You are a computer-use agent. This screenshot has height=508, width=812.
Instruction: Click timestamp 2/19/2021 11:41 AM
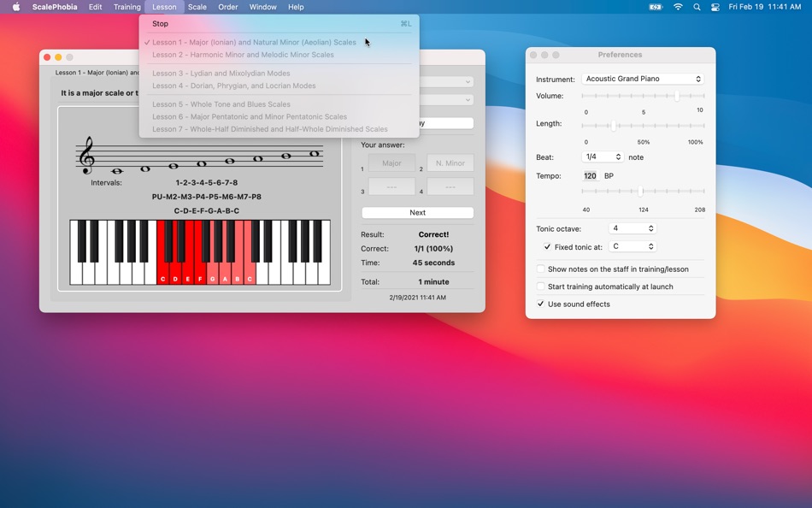coord(417,298)
